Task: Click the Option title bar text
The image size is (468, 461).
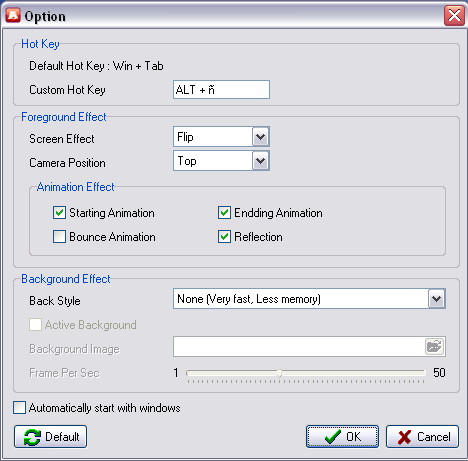Action: click(x=45, y=17)
